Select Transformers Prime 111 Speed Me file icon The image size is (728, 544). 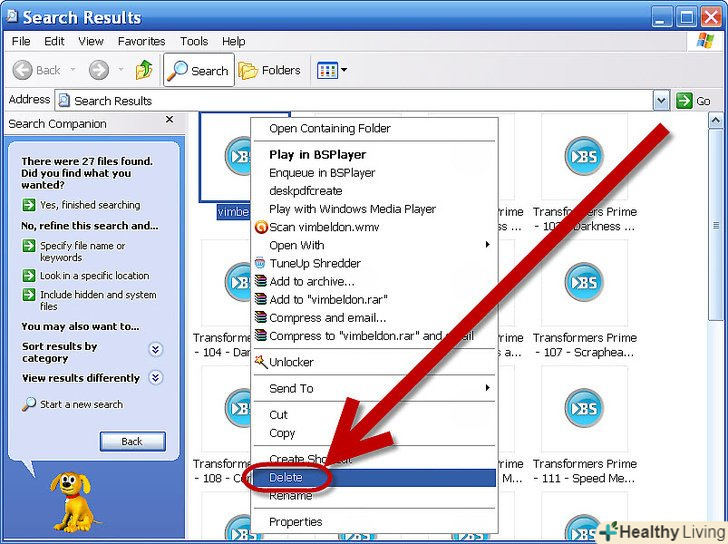[584, 408]
